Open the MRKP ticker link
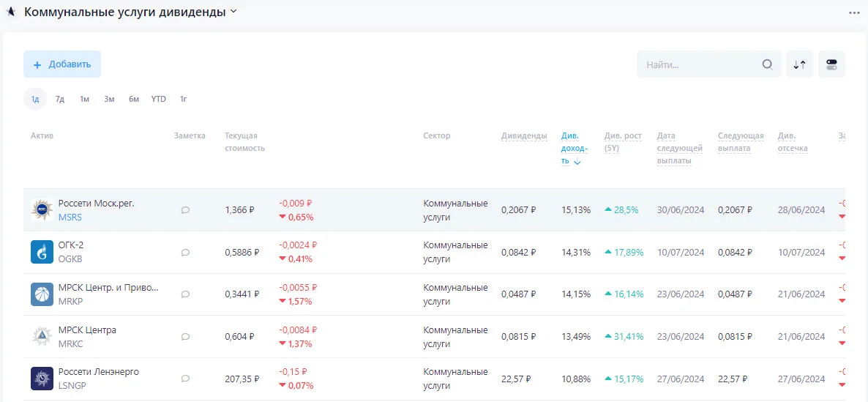This screenshot has width=868, height=402. [70, 301]
